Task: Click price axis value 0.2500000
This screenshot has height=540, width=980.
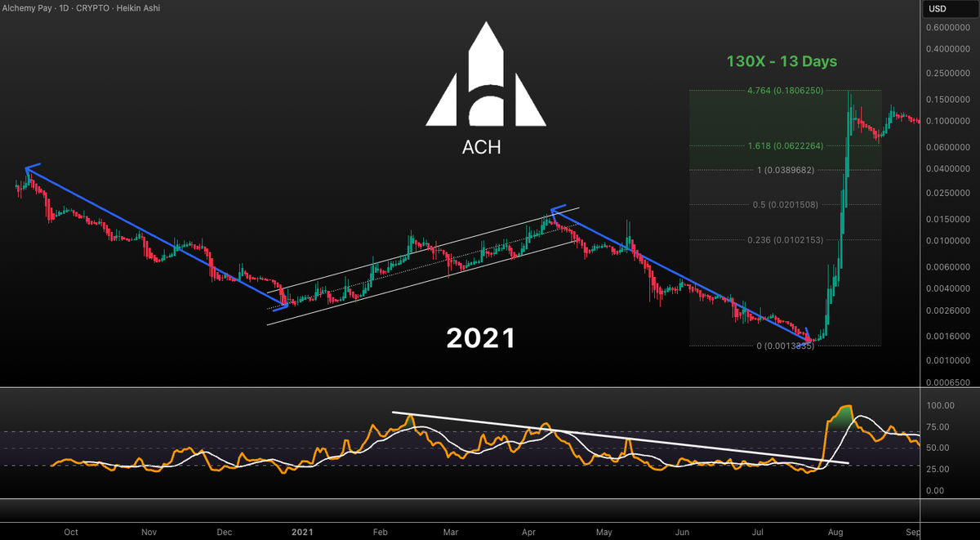Action: coord(949,75)
